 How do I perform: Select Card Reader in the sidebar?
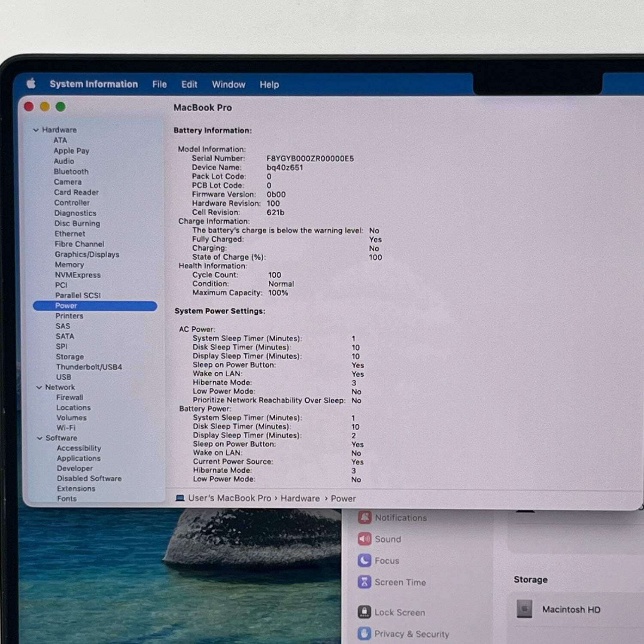click(x=76, y=192)
